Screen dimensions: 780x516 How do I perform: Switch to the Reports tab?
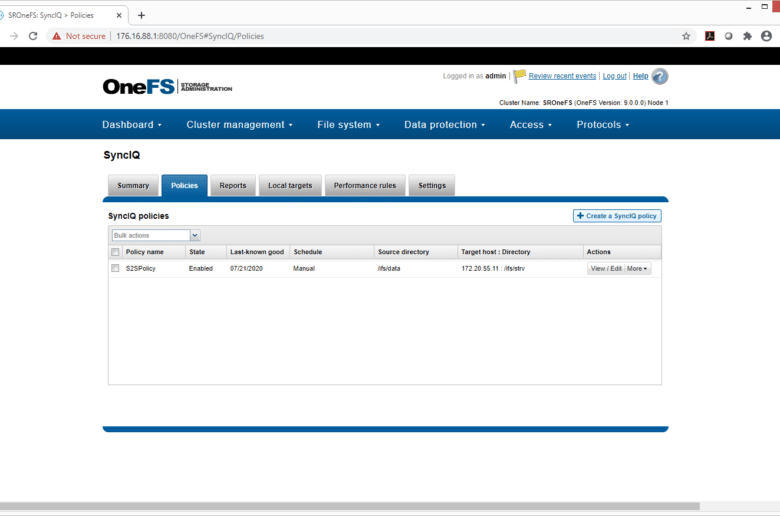point(233,186)
